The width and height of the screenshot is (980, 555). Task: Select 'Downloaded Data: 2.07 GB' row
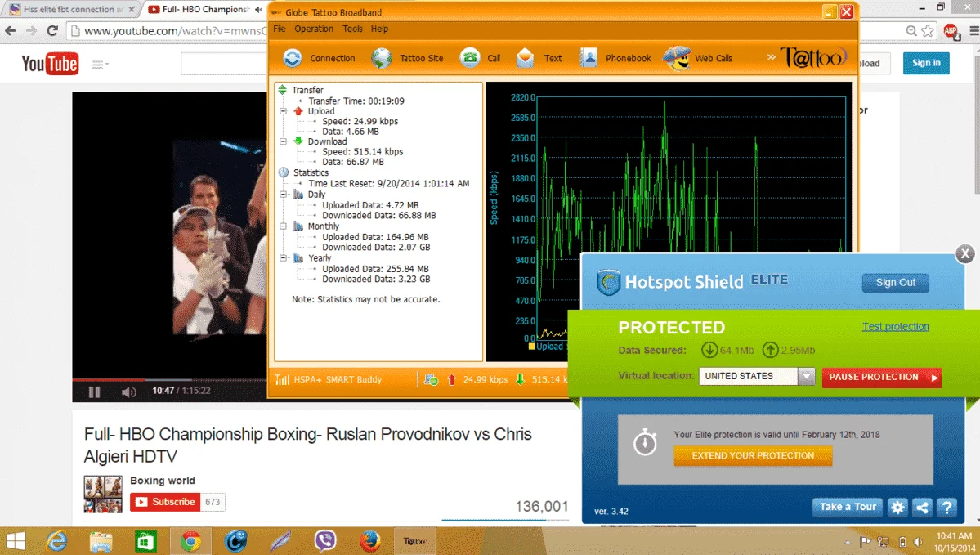376,247
